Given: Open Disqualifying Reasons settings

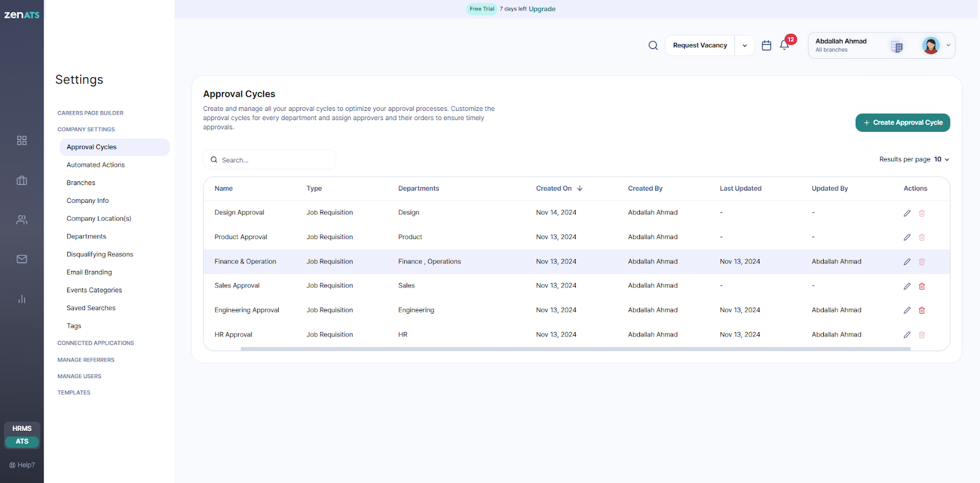Looking at the screenshot, I should pyautogui.click(x=100, y=254).
